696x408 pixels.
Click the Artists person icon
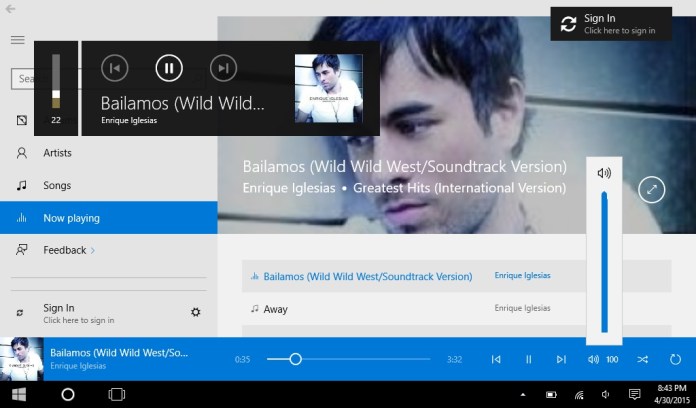(x=21, y=153)
